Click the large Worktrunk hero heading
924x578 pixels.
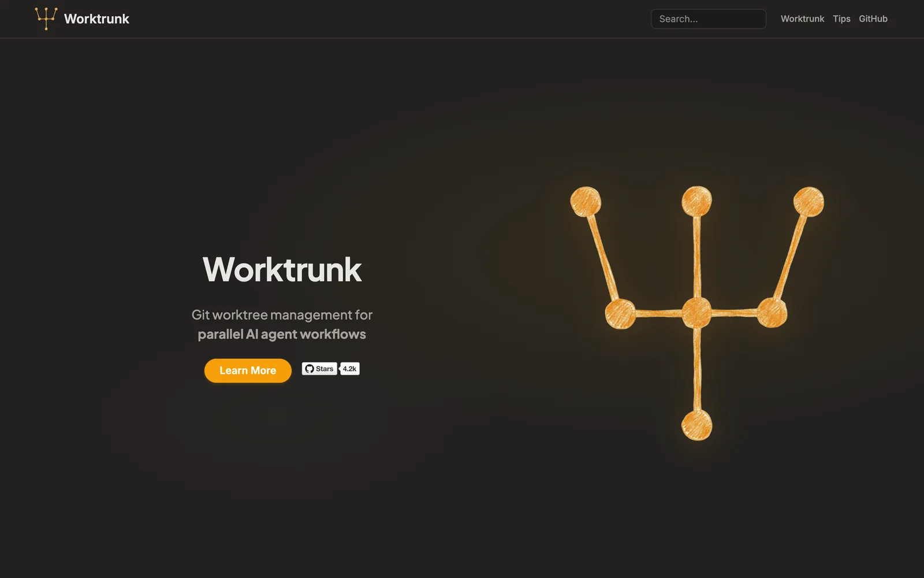point(282,269)
